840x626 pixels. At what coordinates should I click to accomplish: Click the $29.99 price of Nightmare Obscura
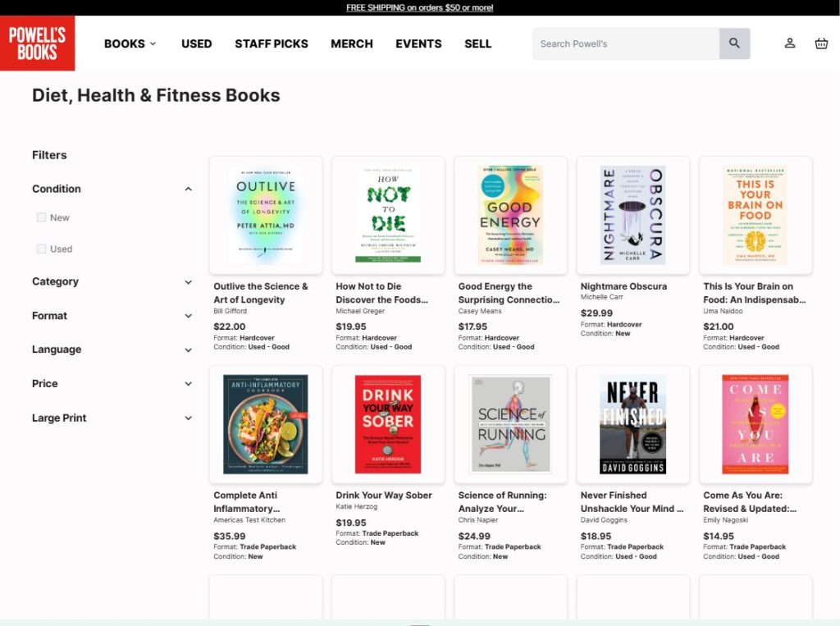coord(596,313)
